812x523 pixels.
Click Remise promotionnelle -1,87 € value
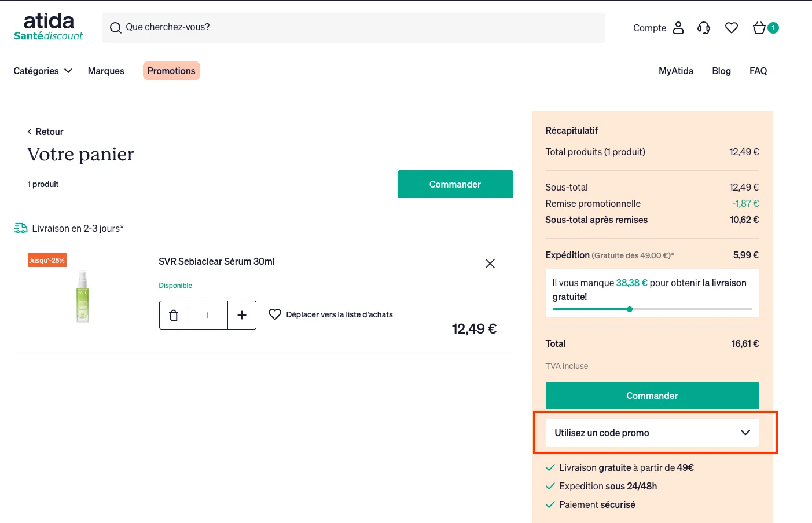(745, 203)
